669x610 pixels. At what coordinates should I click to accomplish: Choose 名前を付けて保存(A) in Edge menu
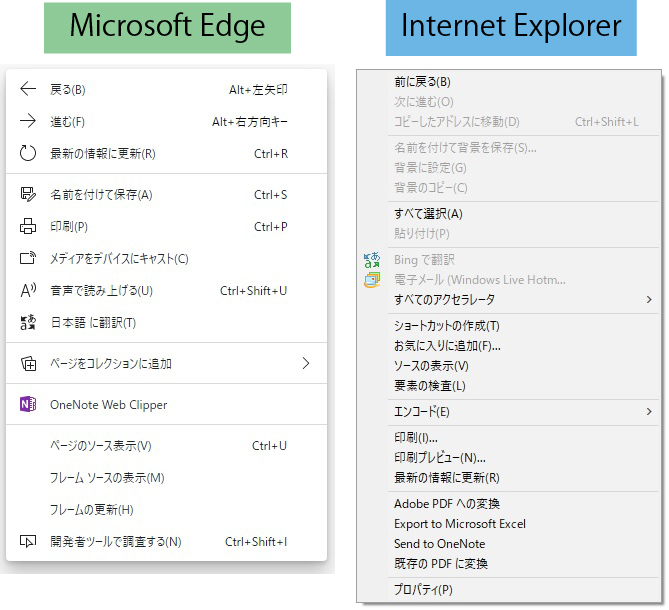point(166,195)
